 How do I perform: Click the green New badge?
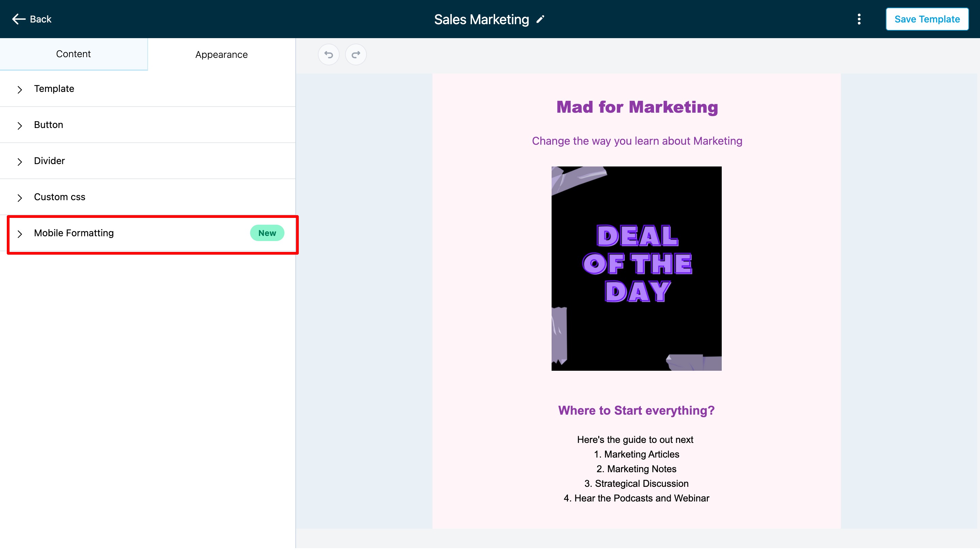267,233
